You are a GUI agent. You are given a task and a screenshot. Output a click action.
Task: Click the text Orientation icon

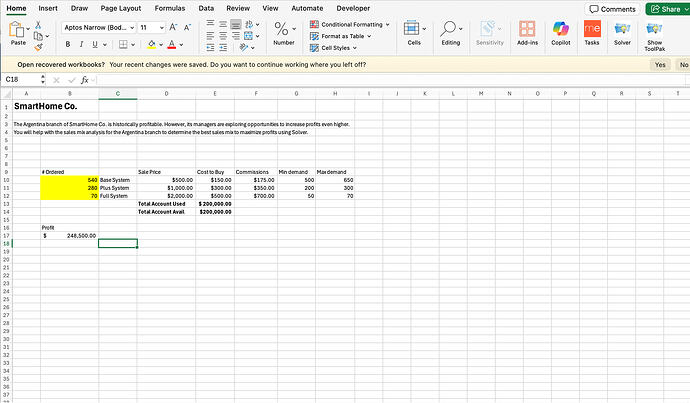(244, 47)
